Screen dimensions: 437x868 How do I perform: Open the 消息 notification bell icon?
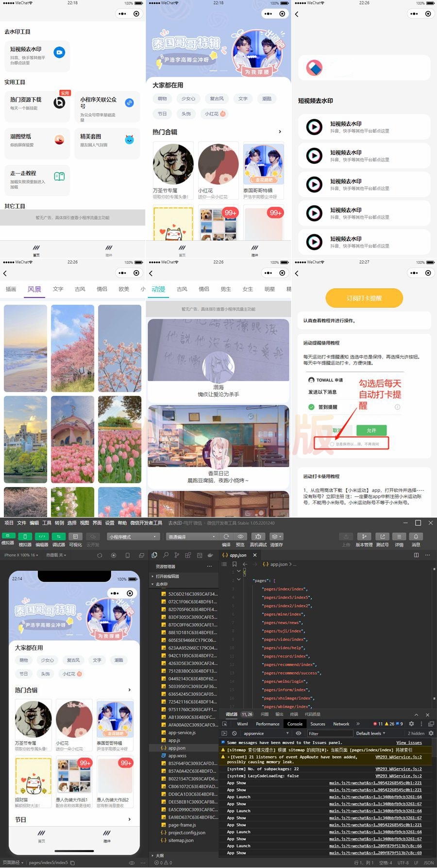(416, 537)
